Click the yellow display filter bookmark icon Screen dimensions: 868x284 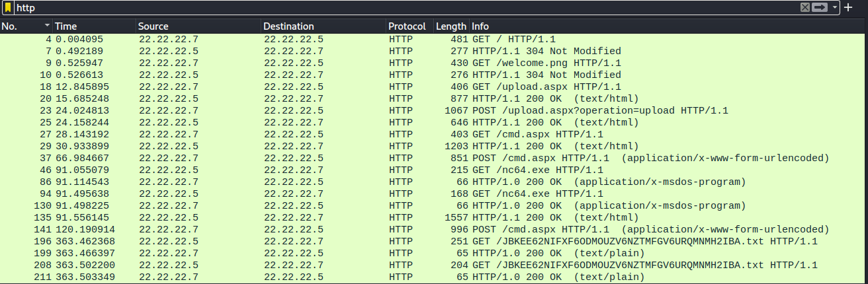coord(8,8)
